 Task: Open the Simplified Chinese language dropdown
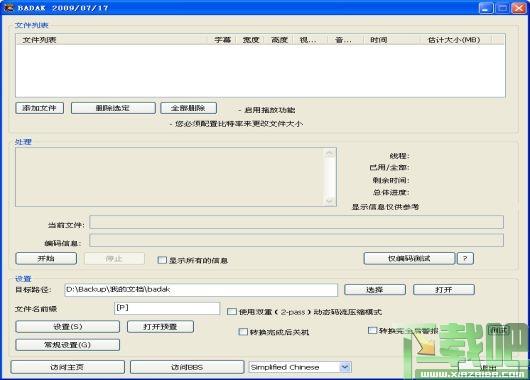tap(345, 367)
